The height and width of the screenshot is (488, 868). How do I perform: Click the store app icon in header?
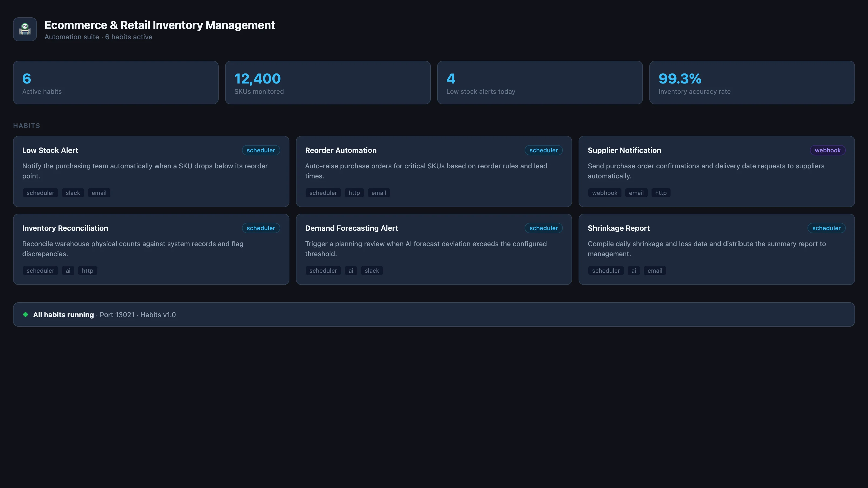pyautogui.click(x=25, y=29)
